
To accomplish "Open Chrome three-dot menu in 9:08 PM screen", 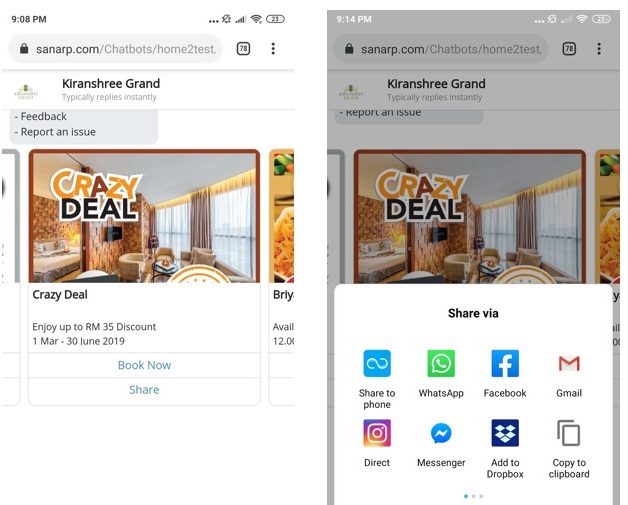I will tap(273, 49).
